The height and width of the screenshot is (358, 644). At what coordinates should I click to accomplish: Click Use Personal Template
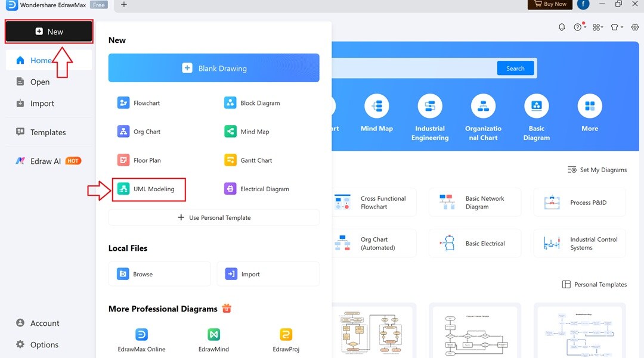[213, 217]
